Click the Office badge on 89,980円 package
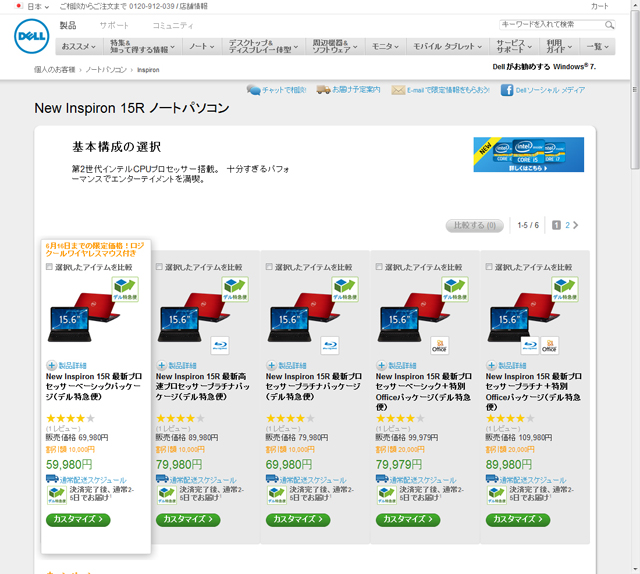This screenshot has height=574, width=640. tap(549, 345)
